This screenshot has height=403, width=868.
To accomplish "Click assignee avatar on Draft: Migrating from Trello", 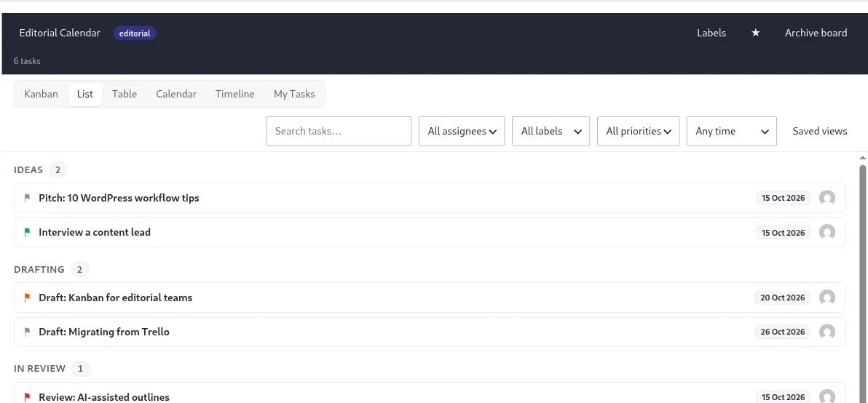I will (x=827, y=332).
